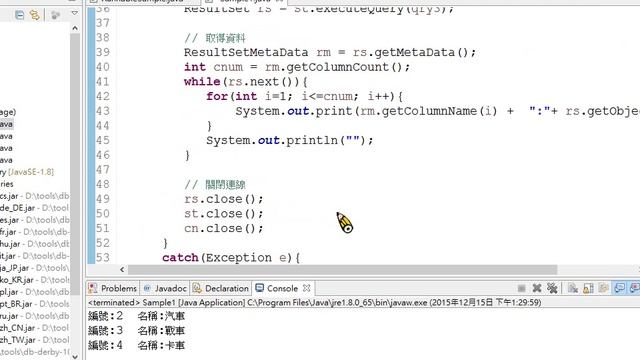Click the Console monitor icon

click(x=260, y=288)
